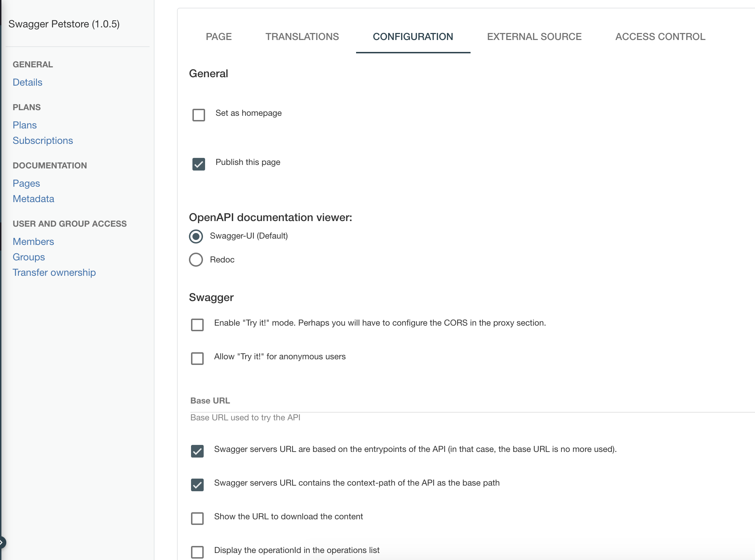Open the TRANSLATIONS tab
The width and height of the screenshot is (755, 560).
(302, 36)
